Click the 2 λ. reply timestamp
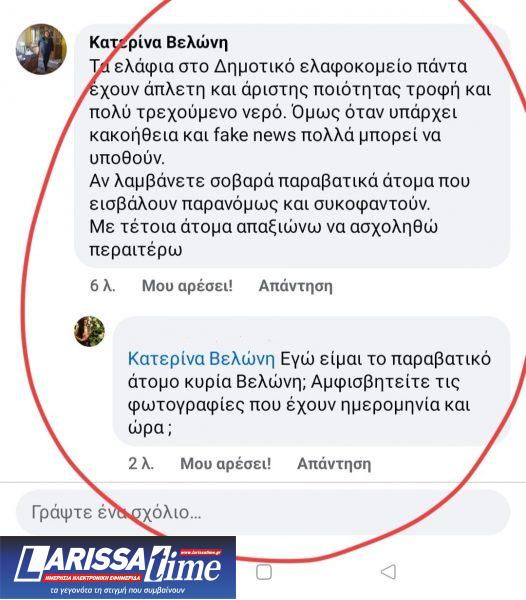The width and height of the screenshot is (526, 600). (x=141, y=463)
